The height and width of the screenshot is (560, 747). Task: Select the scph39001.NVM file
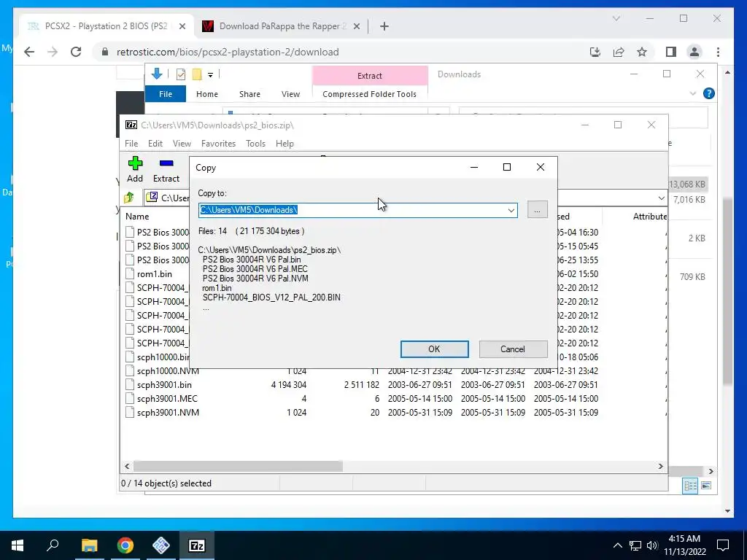point(168,413)
